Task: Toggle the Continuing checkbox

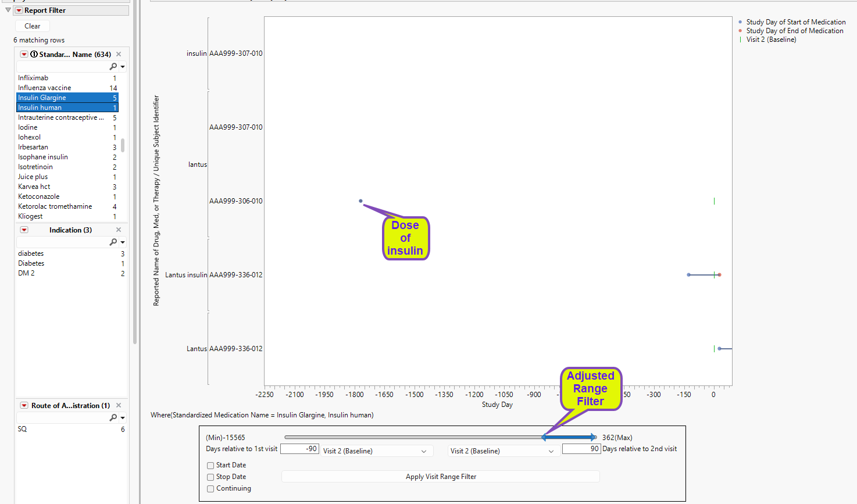Action: click(x=210, y=488)
